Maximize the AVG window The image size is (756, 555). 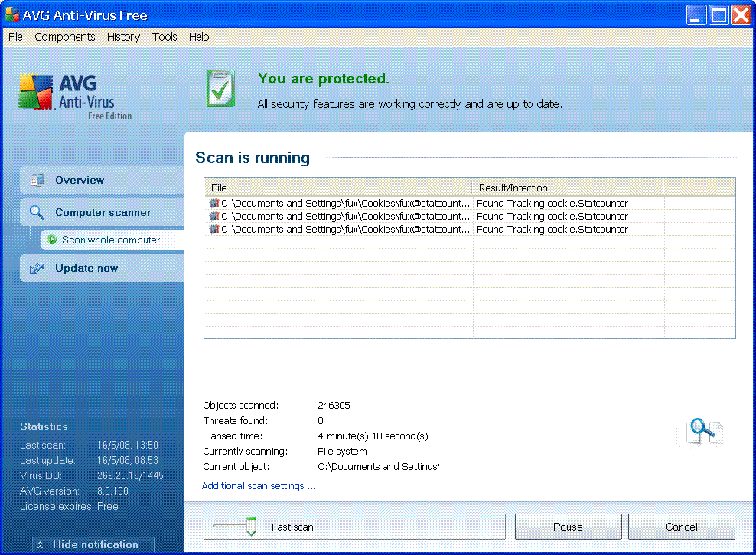(x=719, y=15)
